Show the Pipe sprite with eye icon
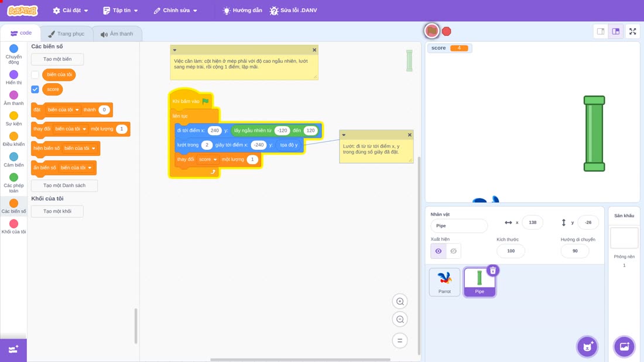Image resolution: width=644 pixels, height=362 pixels. (x=439, y=251)
